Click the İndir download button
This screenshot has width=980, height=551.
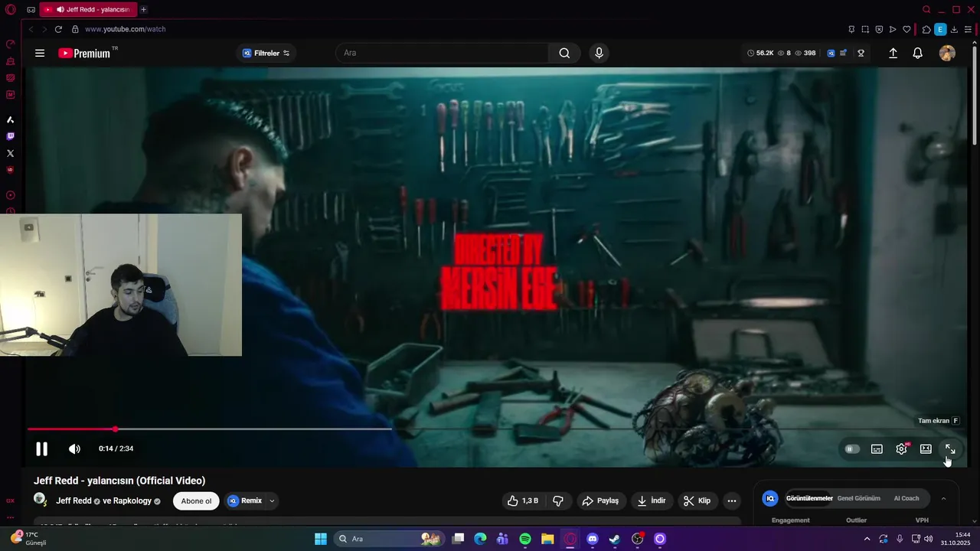(652, 500)
